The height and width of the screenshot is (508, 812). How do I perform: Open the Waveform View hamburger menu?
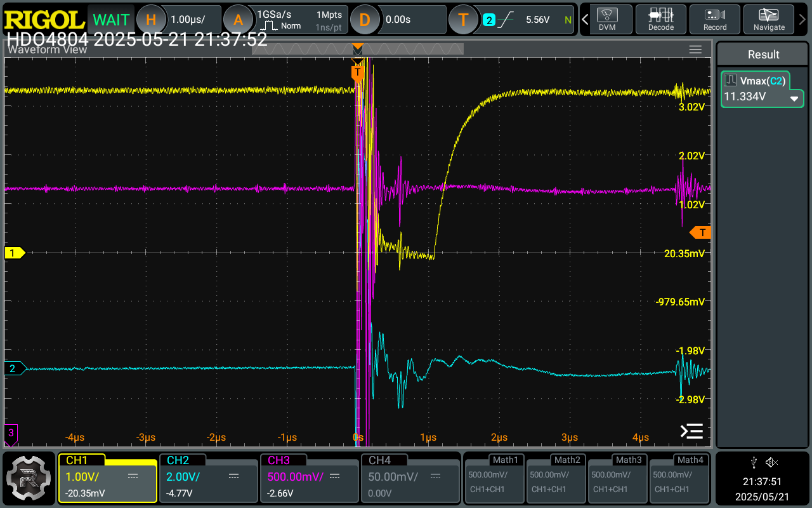tap(695, 50)
